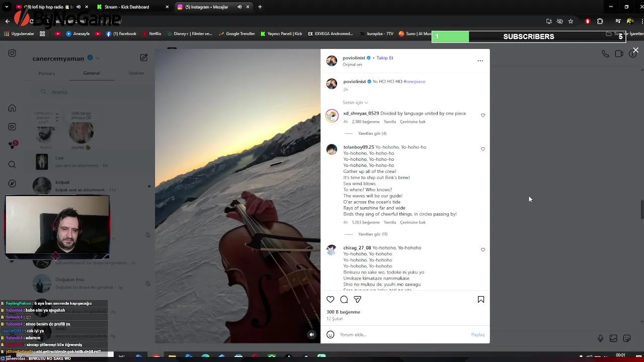
Task: Open the voice message microphone icon
Action: click(600, 338)
